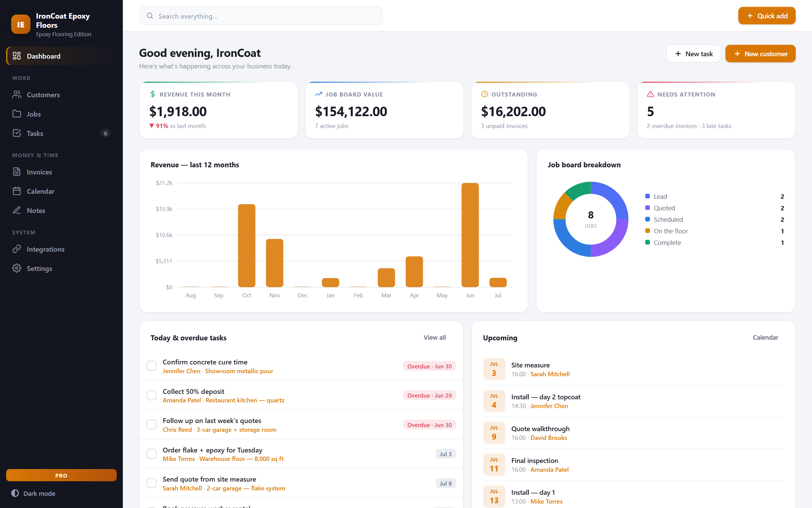Click the October revenue bar

coord(247,246)
